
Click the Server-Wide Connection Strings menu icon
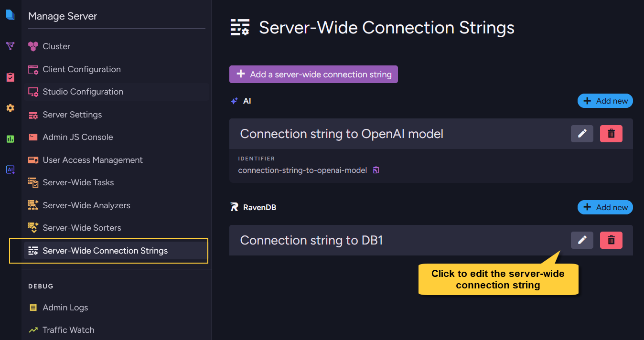tap(33, 251)
